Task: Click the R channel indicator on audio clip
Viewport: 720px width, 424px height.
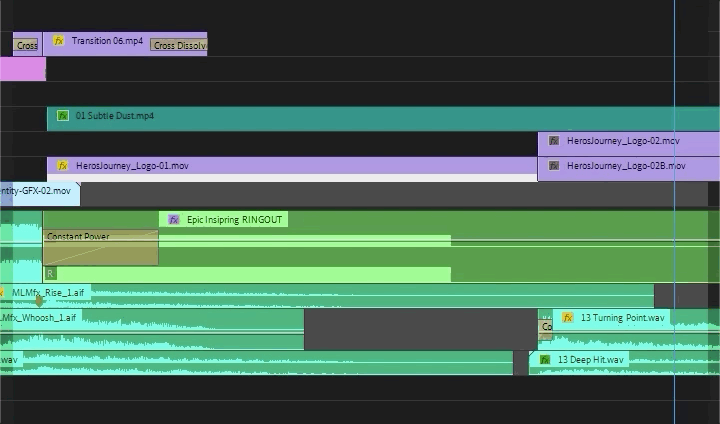Action: click(x=50, y=274)
